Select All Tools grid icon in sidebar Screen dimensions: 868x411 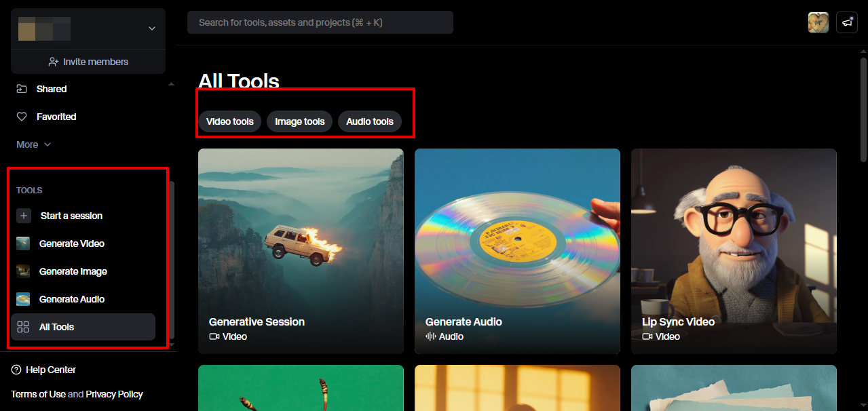[23, 327]
